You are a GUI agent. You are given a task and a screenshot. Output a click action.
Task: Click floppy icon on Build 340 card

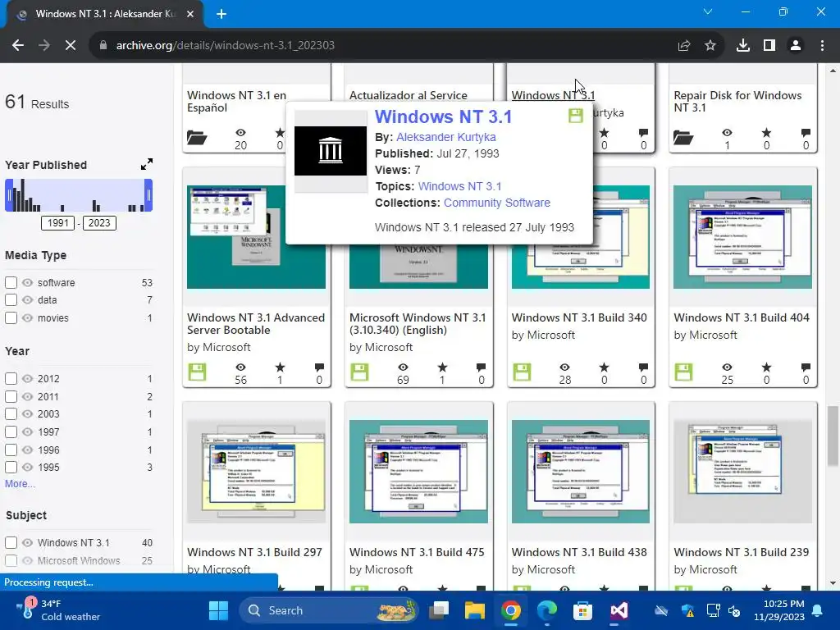point(522,372)
